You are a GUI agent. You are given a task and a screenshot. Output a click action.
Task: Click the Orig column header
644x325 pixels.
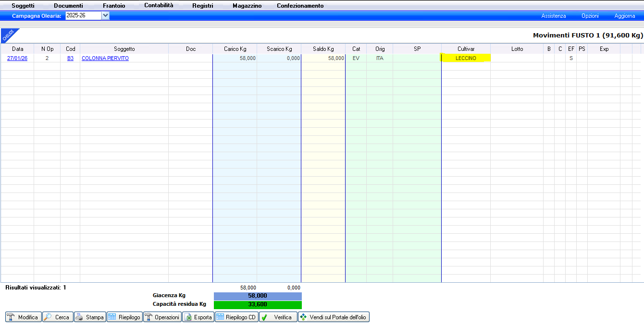[x=380, y=49]
